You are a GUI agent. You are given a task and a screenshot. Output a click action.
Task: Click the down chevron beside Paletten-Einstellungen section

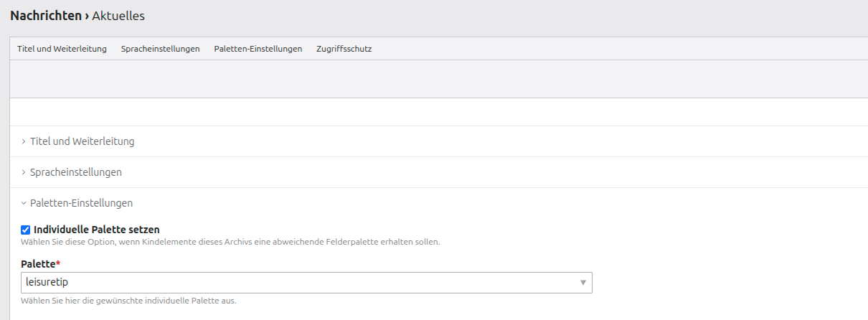coord(24,203)
